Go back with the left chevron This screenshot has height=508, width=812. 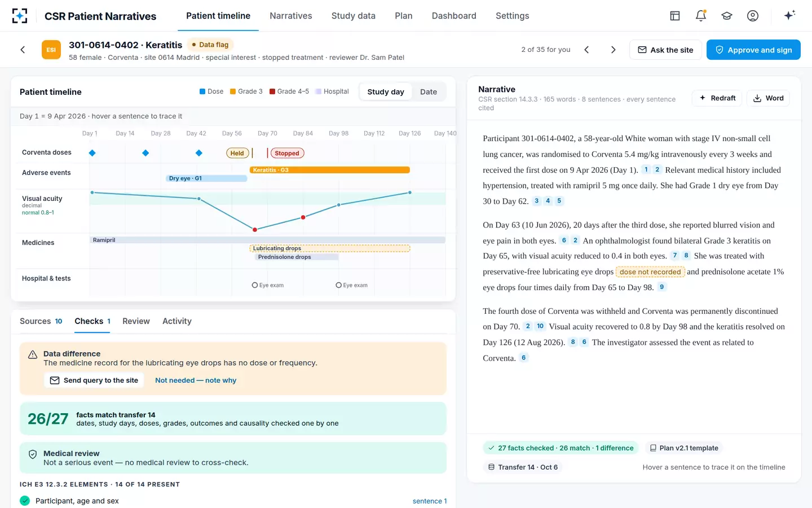click(x=23, y=50)
